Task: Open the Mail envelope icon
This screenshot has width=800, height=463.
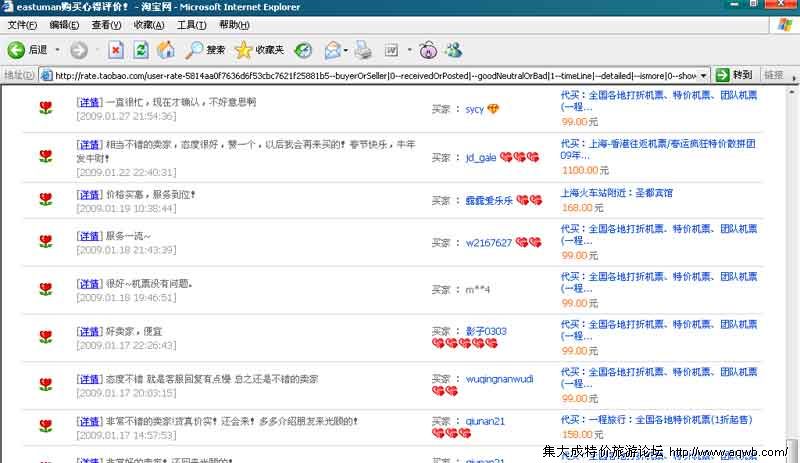Action: 333,50
